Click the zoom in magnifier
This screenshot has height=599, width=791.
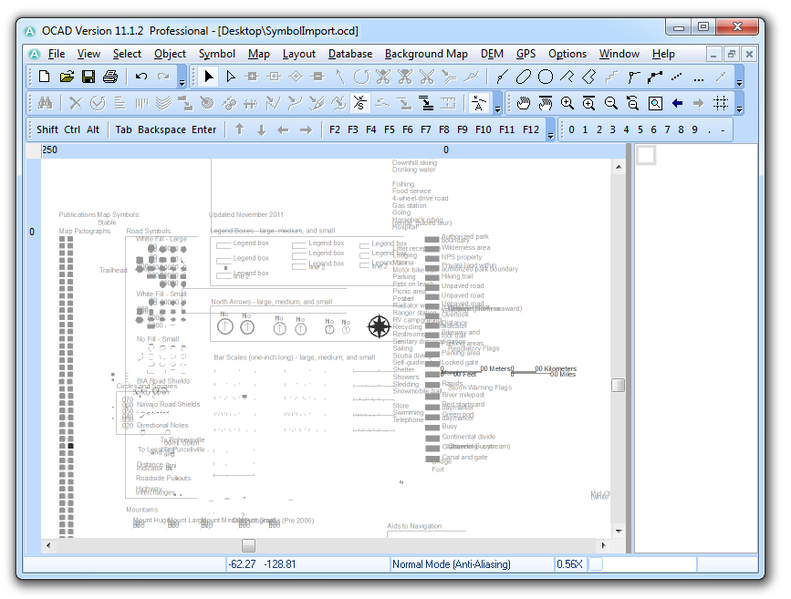567,103
